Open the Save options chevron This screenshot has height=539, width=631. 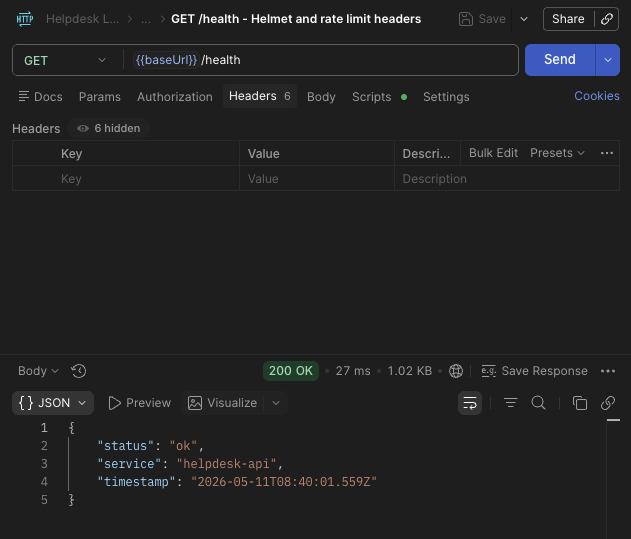pos(524,19)
